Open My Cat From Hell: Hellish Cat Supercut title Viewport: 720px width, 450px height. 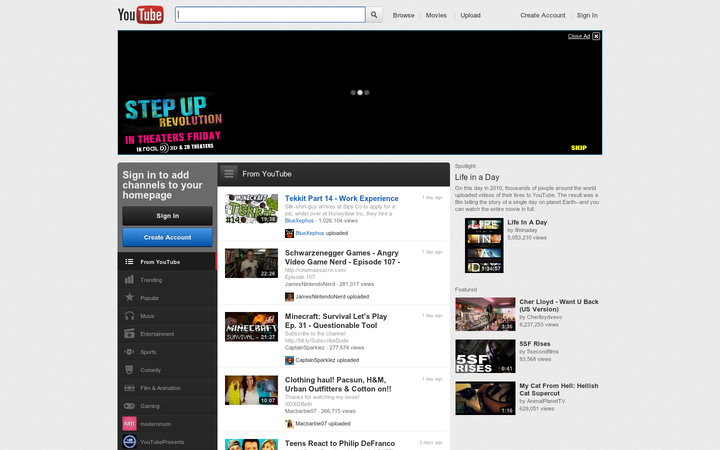click(x=559, y=389)
